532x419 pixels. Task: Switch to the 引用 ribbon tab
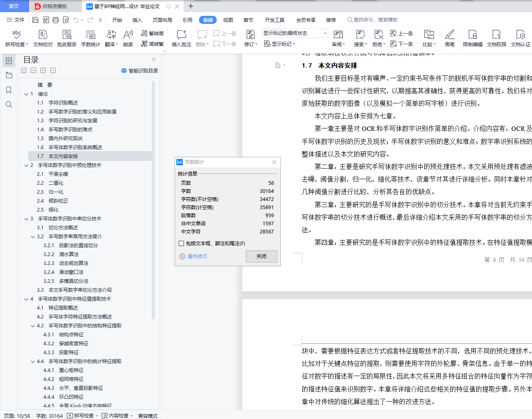(x=187, y=20)
